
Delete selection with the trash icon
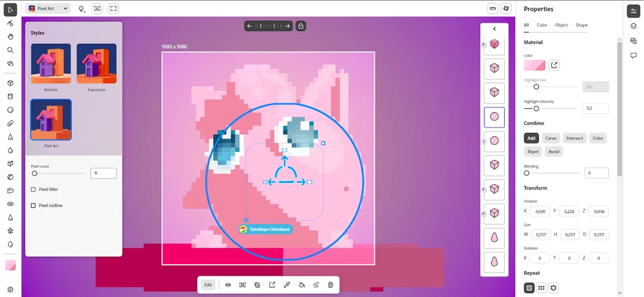(x=330, y=285)
